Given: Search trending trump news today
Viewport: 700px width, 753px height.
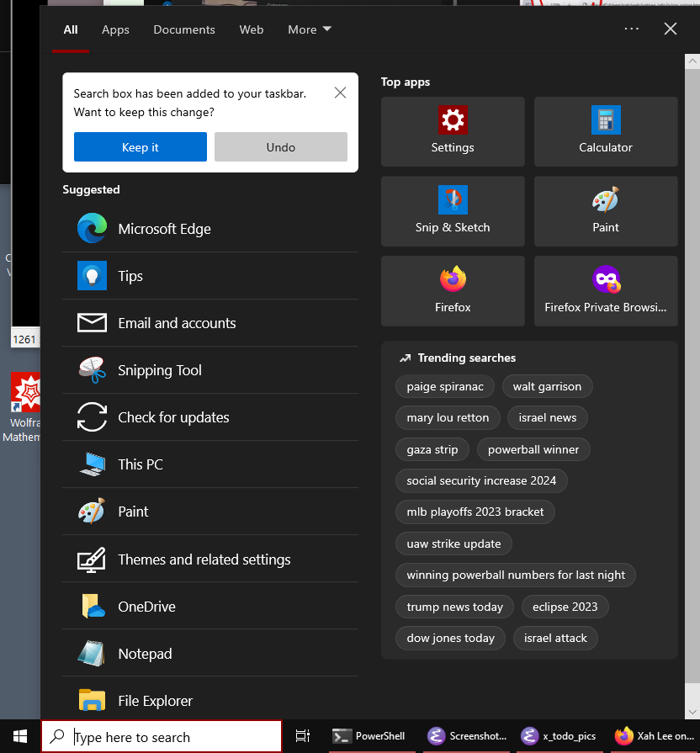Looking at the screenshot, I should 454,606.
